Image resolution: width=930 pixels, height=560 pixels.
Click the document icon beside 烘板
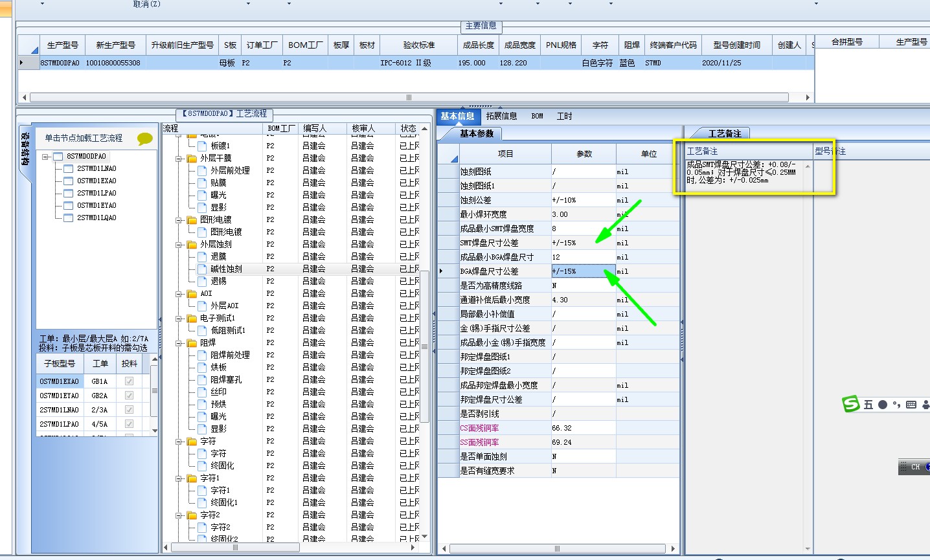click(202, 367)
